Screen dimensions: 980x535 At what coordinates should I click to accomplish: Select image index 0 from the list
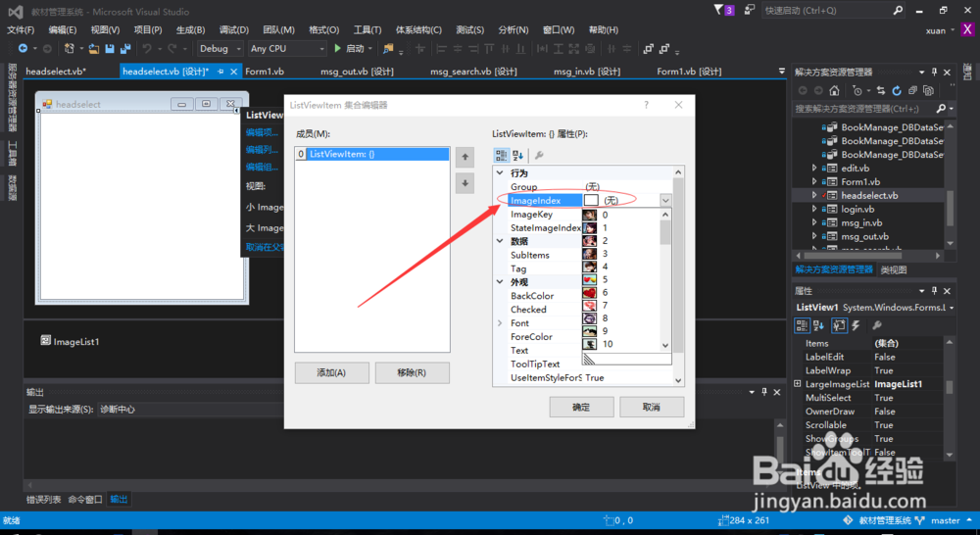pos(622,215)
